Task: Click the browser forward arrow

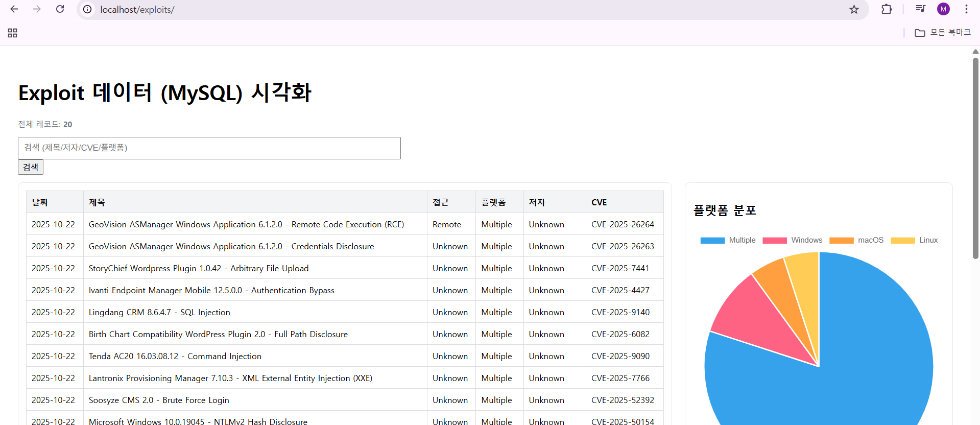Action: (37, 9)
